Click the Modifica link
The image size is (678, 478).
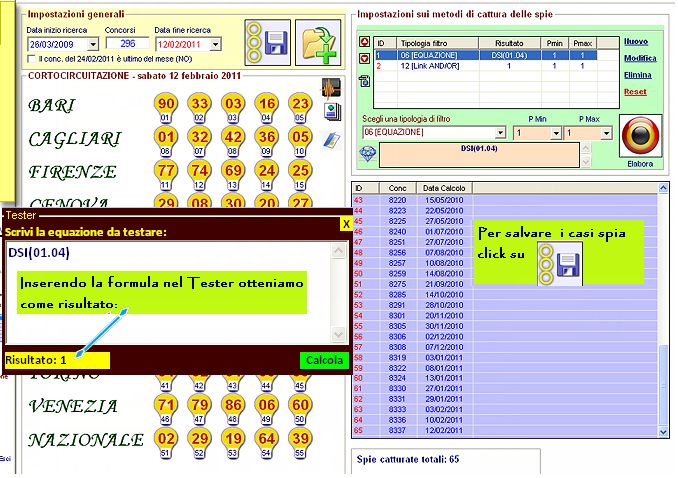pyautogui.click(x=639, y=58)
